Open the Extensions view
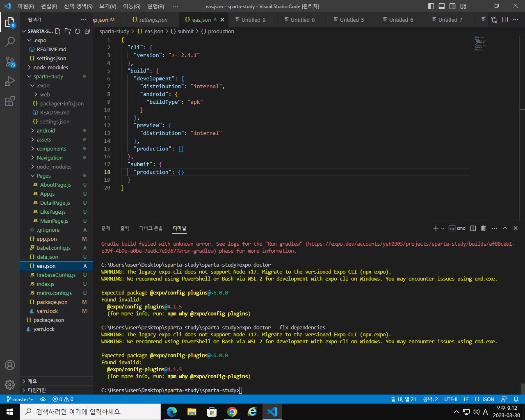This screenshot has width=525, height=420. tap(10, 101)
